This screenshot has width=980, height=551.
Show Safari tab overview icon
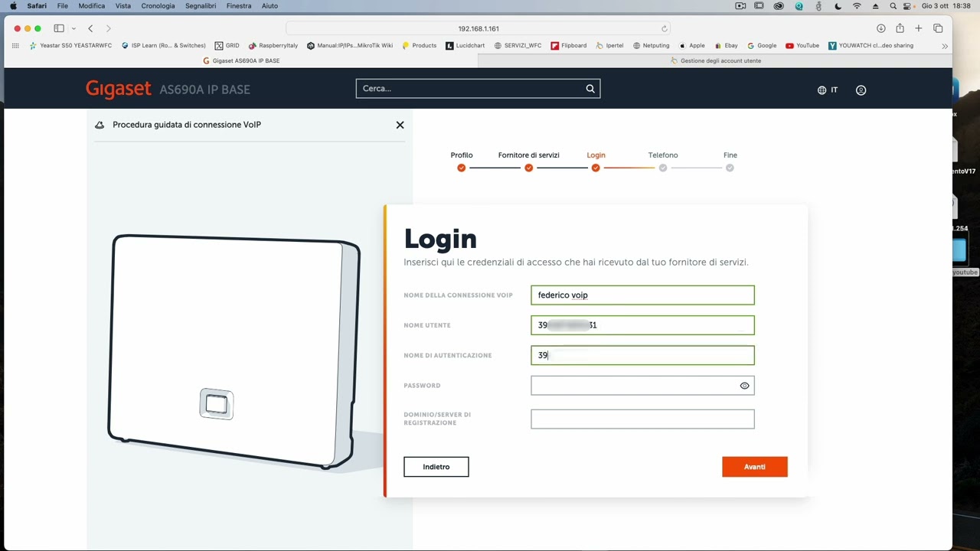pyautogui.click(x=938, y=28)
